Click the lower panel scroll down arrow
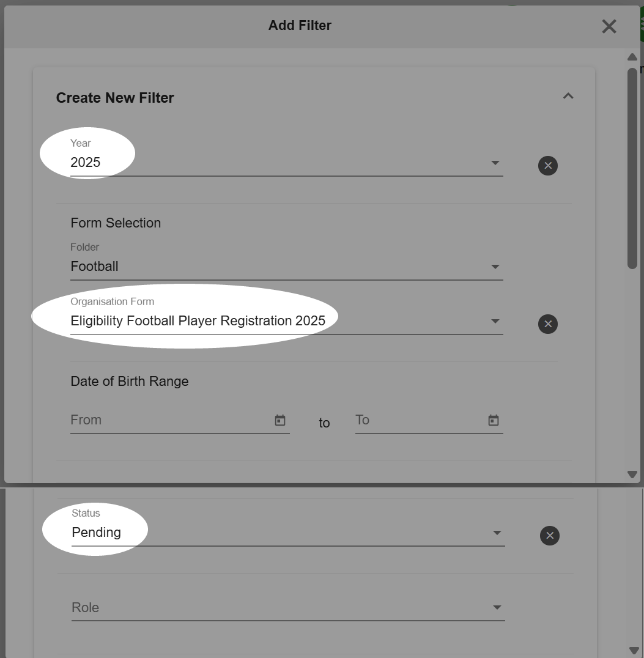This screenshot has height=658, width=644. [634, 651]
